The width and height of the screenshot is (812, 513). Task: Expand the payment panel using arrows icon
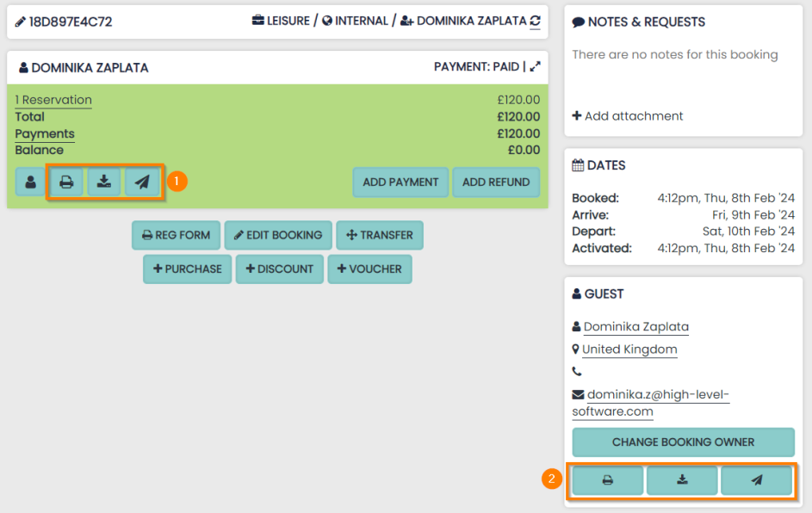tap(536, 66)
